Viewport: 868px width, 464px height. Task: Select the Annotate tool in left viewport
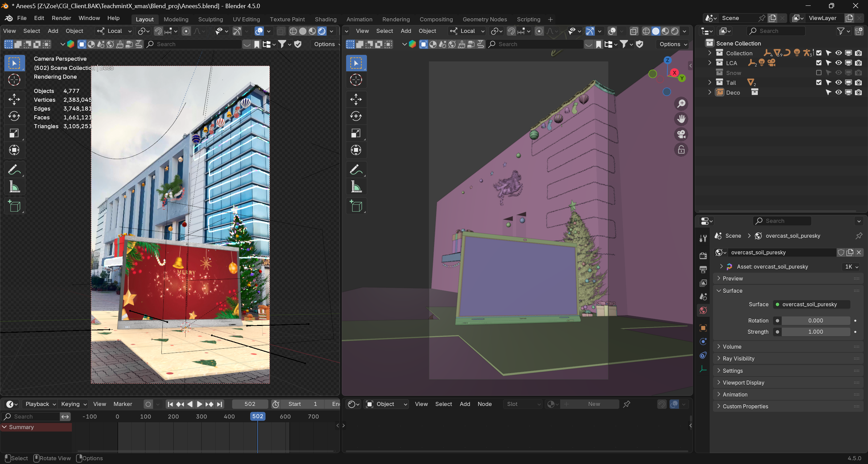tap(14, 170)
